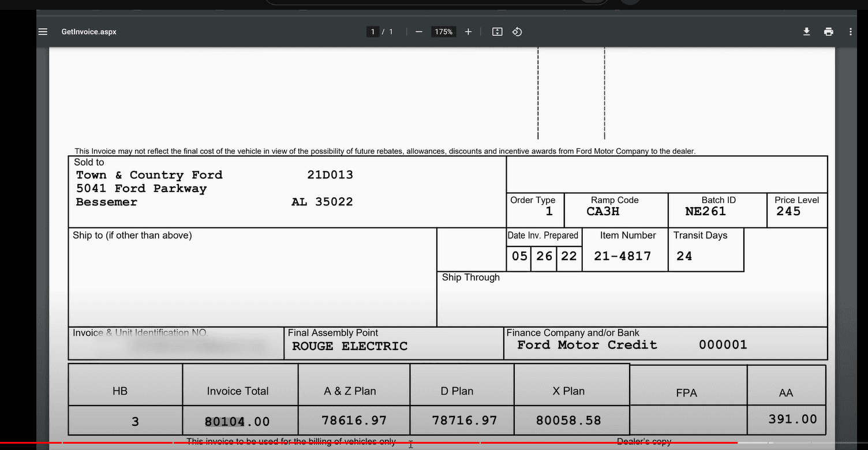Click the D Plan value 78716.97

(x=464, y=421)
